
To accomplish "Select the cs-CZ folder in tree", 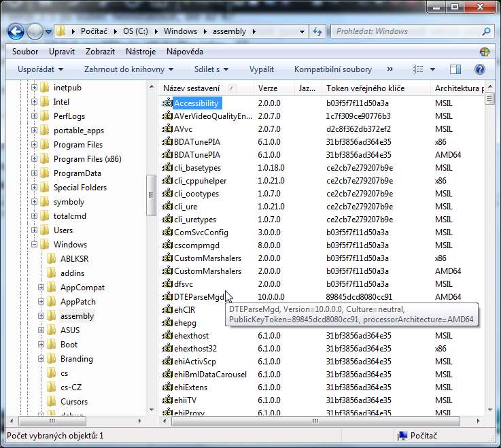I will [71, 387].
